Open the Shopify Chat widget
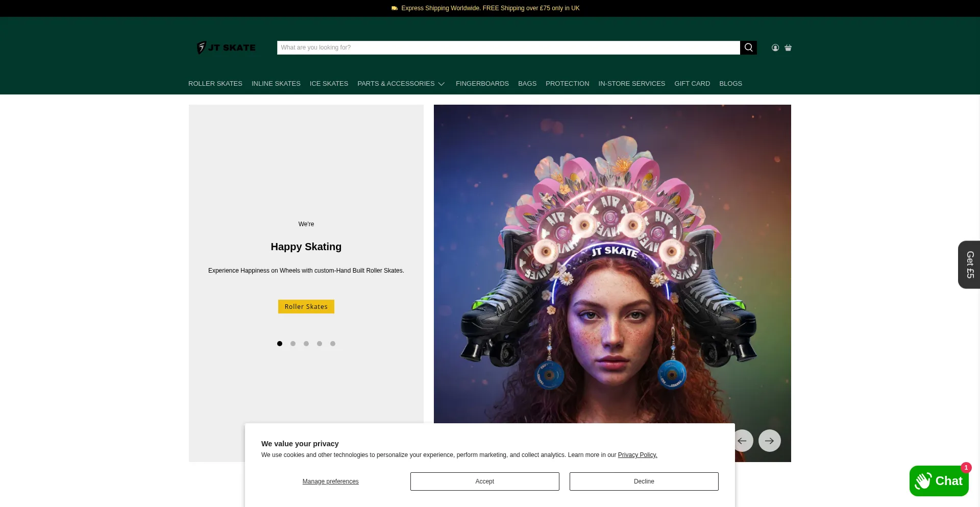This screenshot has height=507, width=980. tap(939, 481)
